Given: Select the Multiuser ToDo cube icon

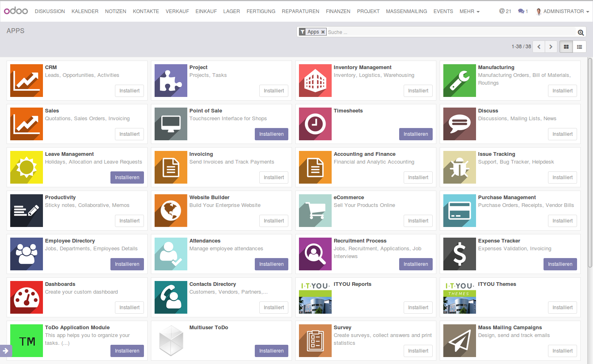Looking at the screenshot, I should pos(171,341).
